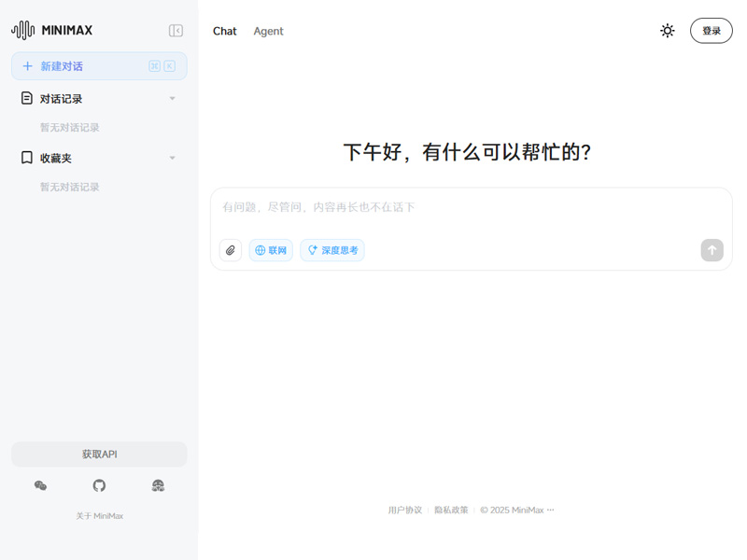
Task: Click the paperclip attachment icon
Action: (x=231, y=250)
